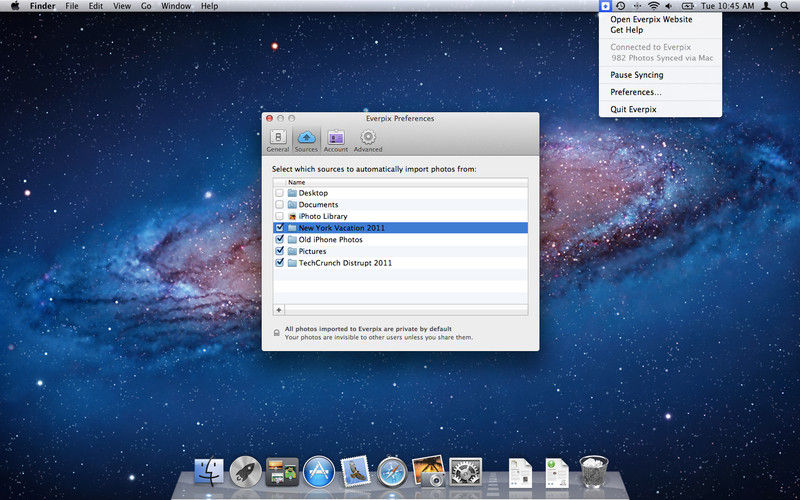
Task: Click the New York Vacation 2011 label
Action: [342, 228]
